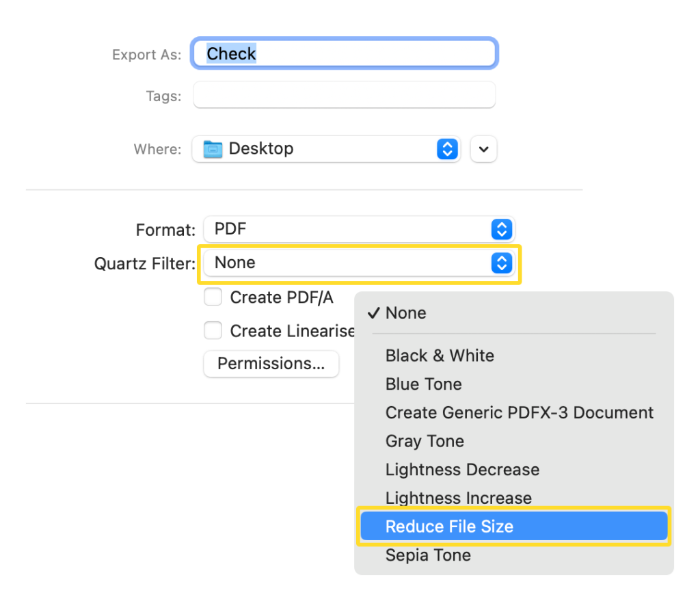Enable the Create PDF/A checkbox
The height and width of the screenshot is (601, 700).
[213, 297]
